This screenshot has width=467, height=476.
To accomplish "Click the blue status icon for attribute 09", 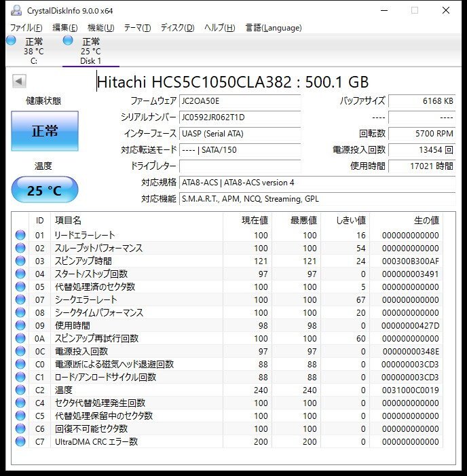I will 20,325.
